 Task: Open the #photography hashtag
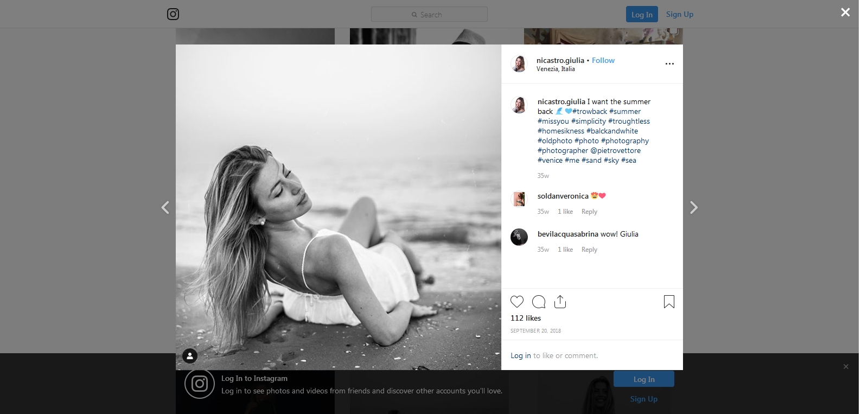[x=625, y=141]
